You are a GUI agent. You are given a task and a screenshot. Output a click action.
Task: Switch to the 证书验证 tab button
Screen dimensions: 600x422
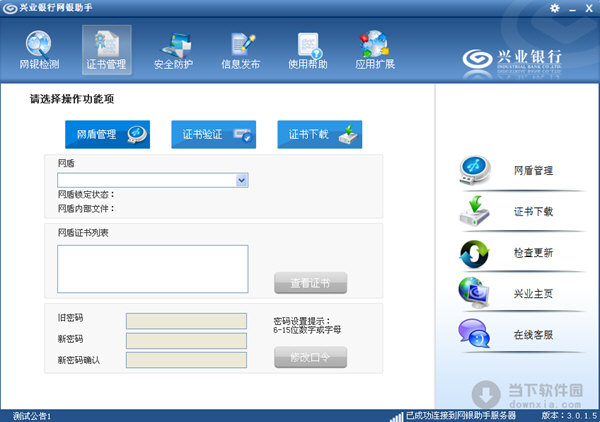tap(214, 134)
